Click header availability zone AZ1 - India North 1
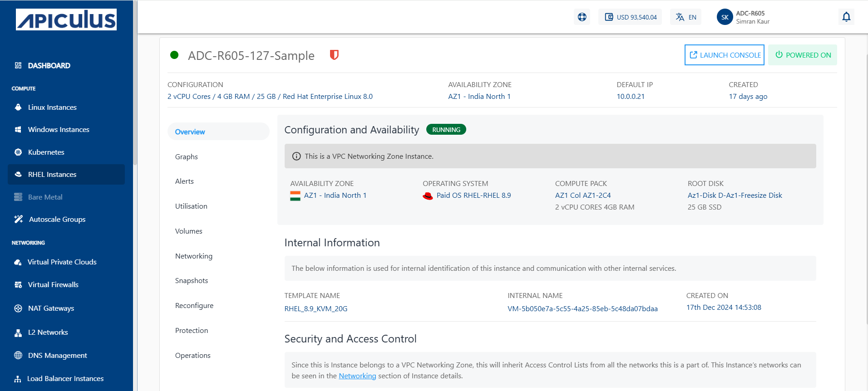The width and height of the screenshot is (868, 391). click(479, 96)
